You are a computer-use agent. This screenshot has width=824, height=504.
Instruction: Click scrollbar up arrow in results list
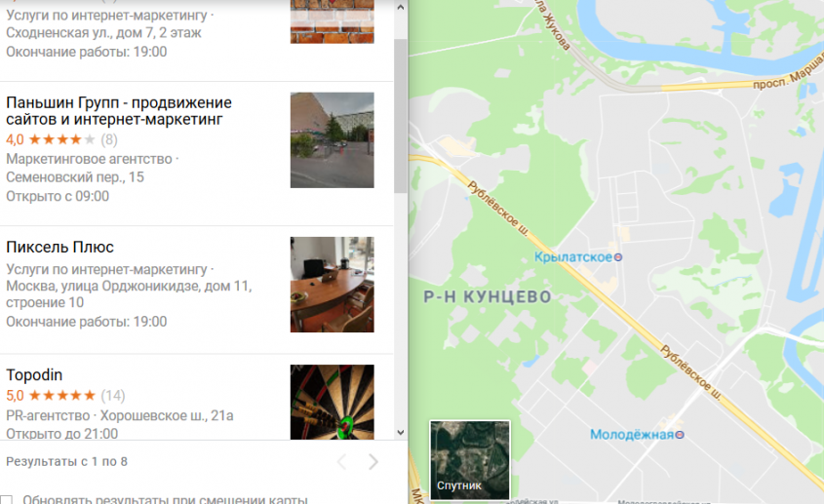click(401, 8)
